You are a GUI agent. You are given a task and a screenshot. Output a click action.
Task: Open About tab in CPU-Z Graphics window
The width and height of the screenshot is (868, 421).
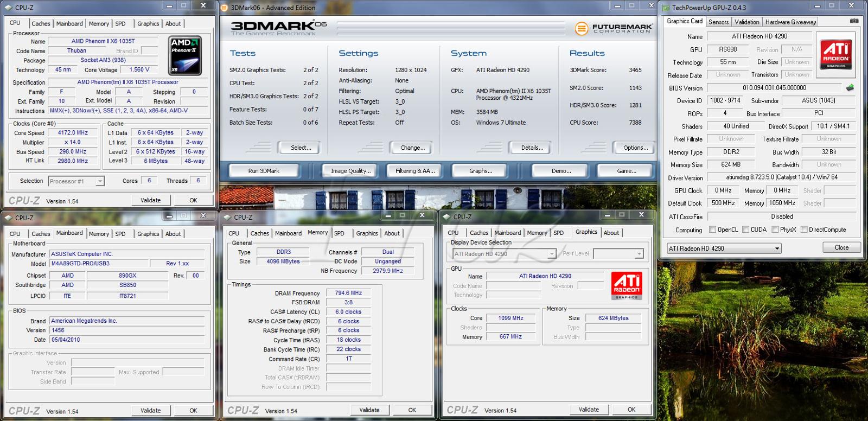click(611, 233)
